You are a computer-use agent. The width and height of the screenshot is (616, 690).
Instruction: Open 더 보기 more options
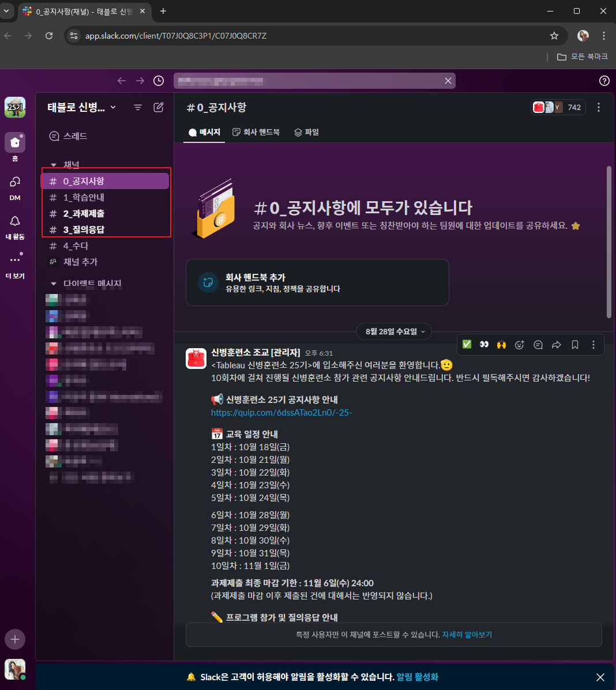tap(15, 260)
